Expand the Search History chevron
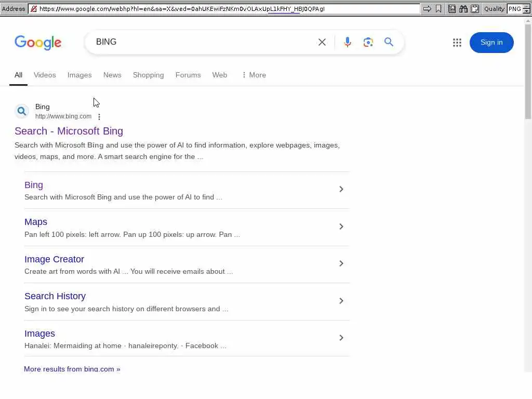Image resolution: width=532 pixels, height=399 pixels. click(341, 301)
